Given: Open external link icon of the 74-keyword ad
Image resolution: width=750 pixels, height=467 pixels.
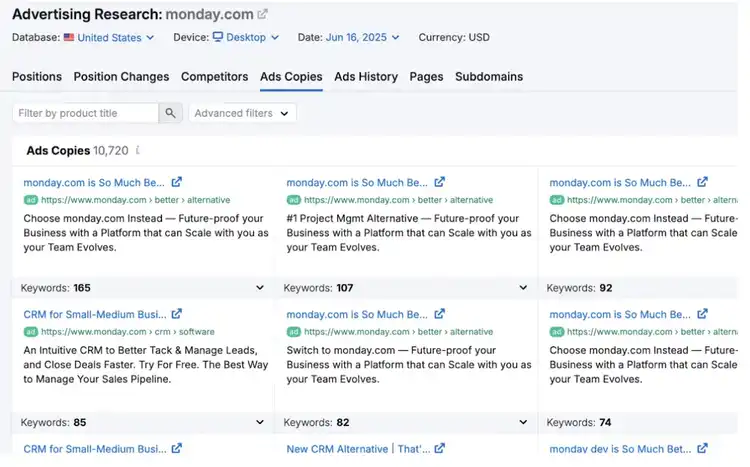Looking at the screenshot, I should click(x=702, y=314).
